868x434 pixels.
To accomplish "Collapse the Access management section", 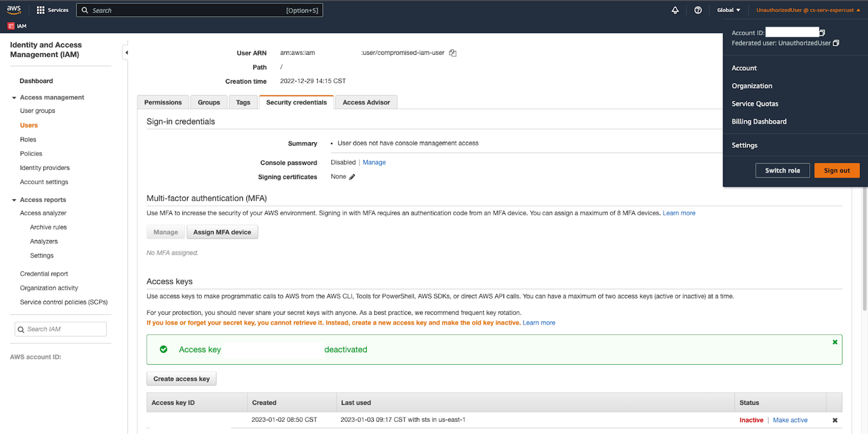I will click(x=14, y=98).
